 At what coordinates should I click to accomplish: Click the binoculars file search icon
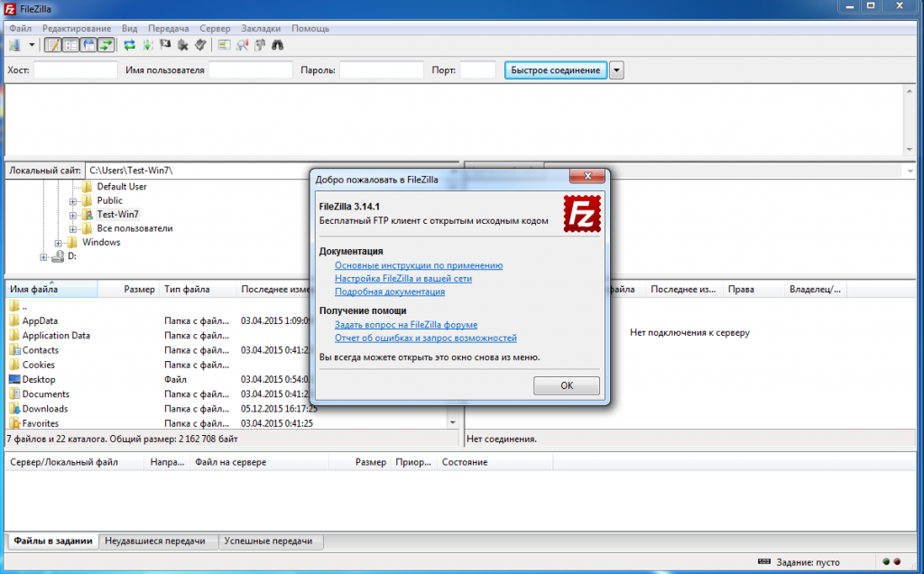(x=278, y=45)
